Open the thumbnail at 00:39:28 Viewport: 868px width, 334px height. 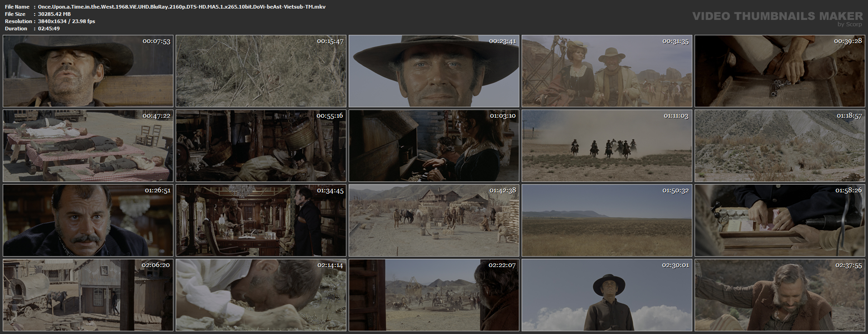coord(780,71)
